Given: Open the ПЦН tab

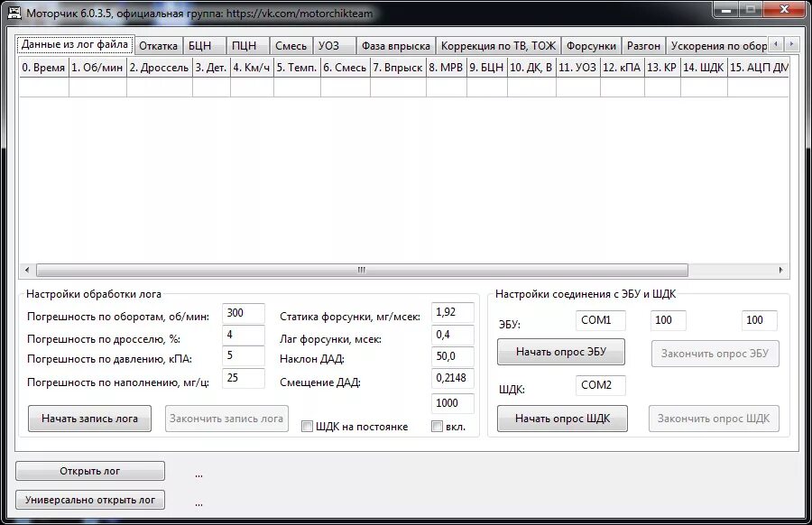Looking at the screenshot, I should tap(249, 46).
